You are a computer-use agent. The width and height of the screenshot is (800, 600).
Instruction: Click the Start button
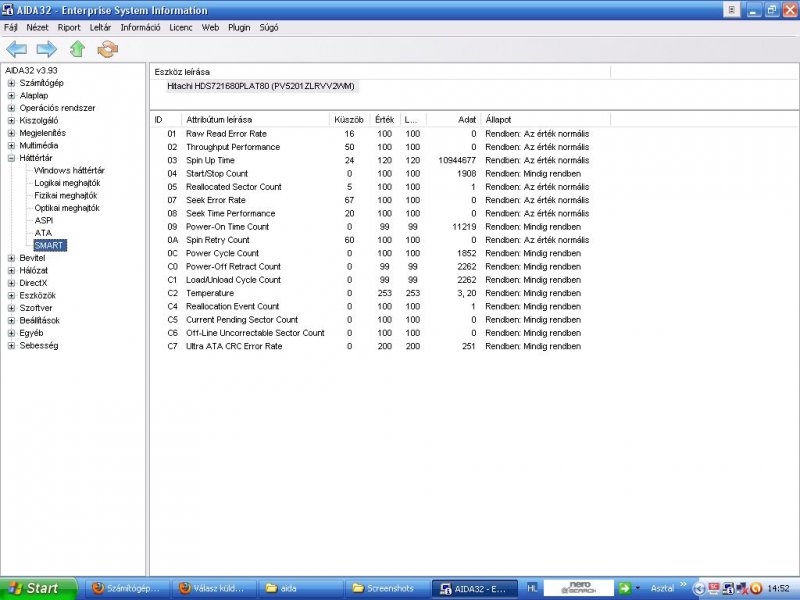[38, 588]
